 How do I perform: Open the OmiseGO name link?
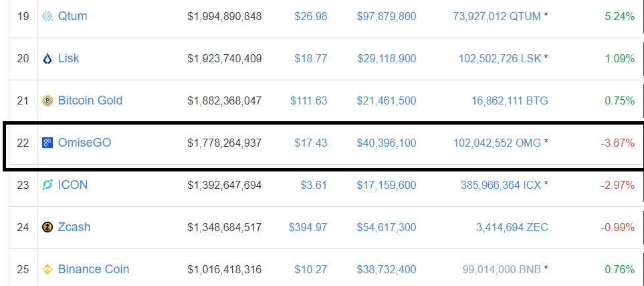coord(85,143)
